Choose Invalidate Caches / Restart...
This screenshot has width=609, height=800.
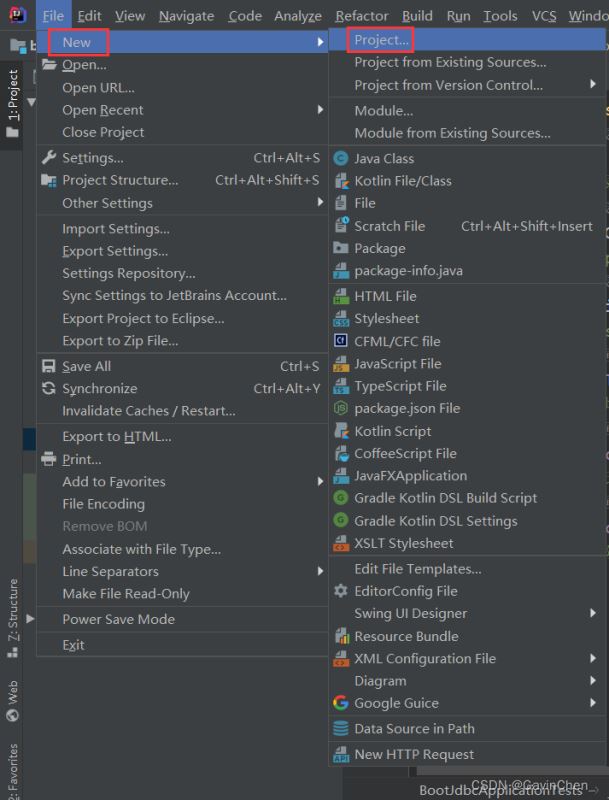(x=148, y=411)
